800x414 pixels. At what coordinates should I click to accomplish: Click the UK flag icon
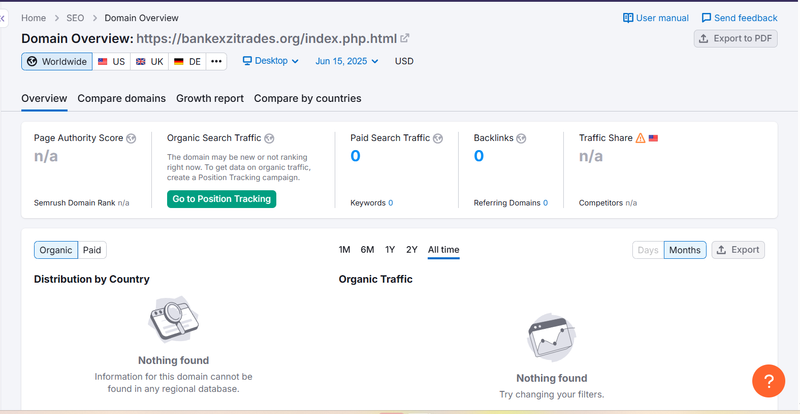(x=141, y=61)
